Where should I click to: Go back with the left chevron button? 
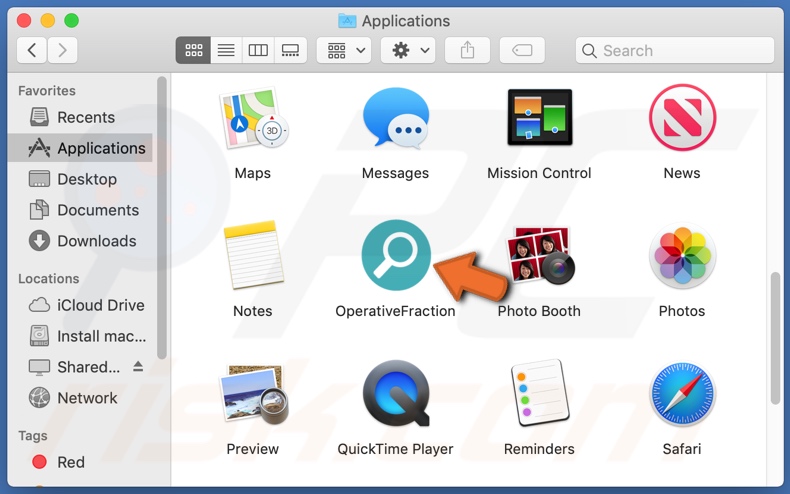pyautogui.click(x=32, y=50)
